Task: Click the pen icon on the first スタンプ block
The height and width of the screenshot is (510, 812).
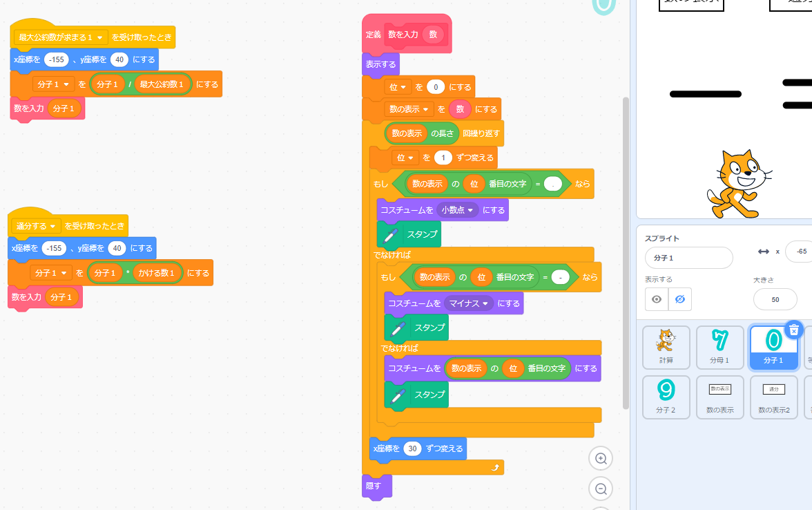Action: click(390, 234)
